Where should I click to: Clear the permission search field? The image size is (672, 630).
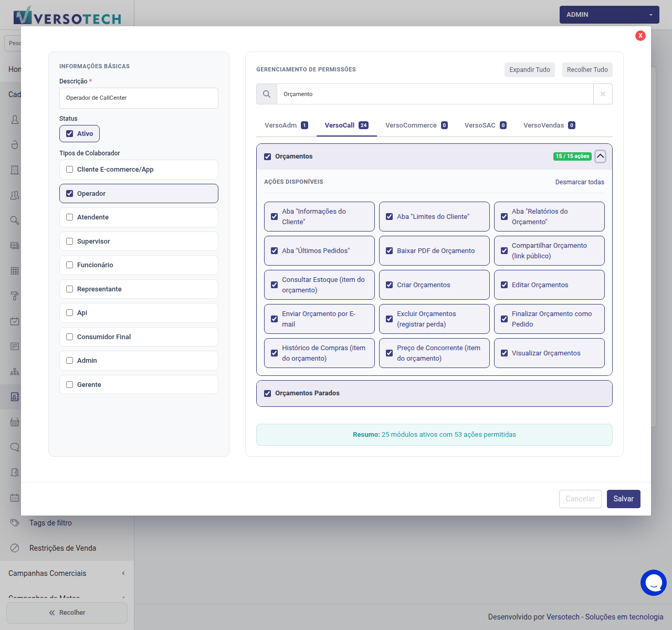603,94
